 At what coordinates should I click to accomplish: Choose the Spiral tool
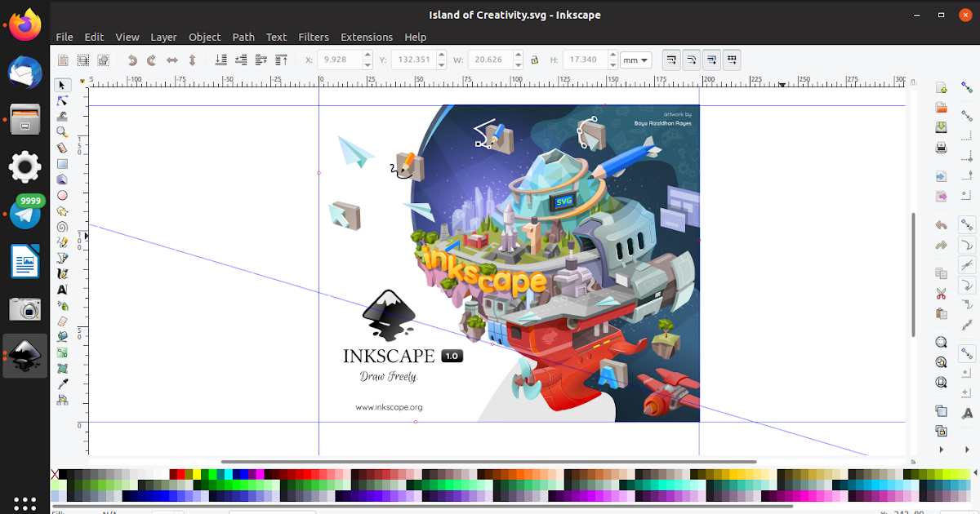coord(62,227)
